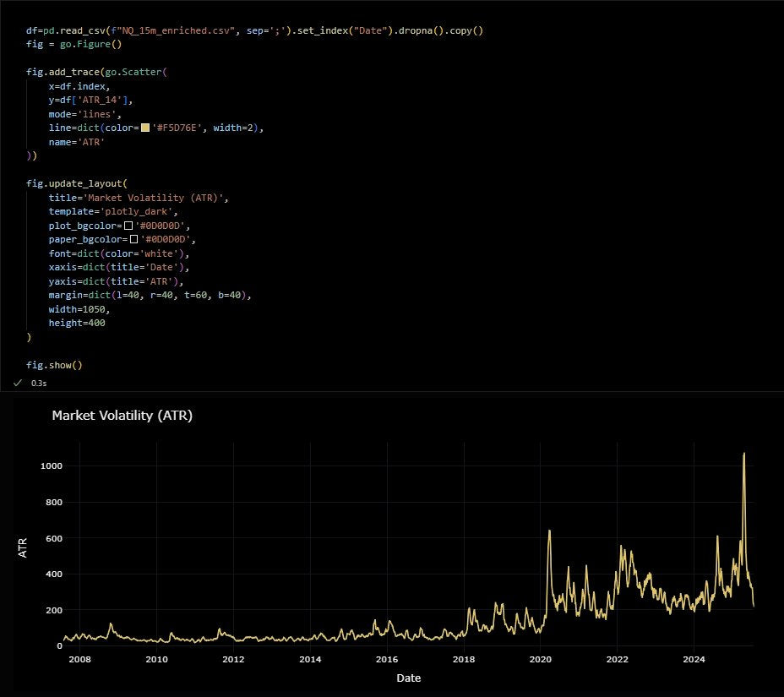Image resolution: width=784 pixels, height=697 pixels.
Task: Click the '2010' x-axis tick label
Action: click(x=156, y=660)
